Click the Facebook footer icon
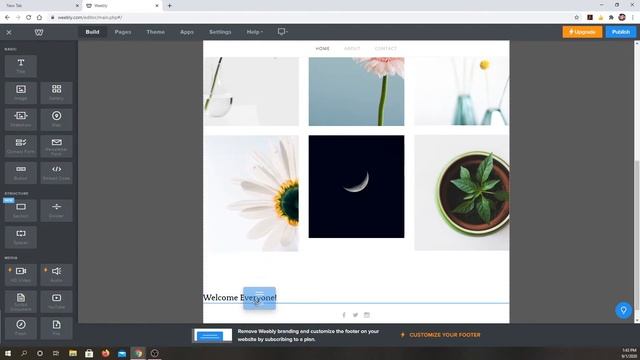Image resolution: width=640 pixels, height=360 pixels. tap(344, 315)
